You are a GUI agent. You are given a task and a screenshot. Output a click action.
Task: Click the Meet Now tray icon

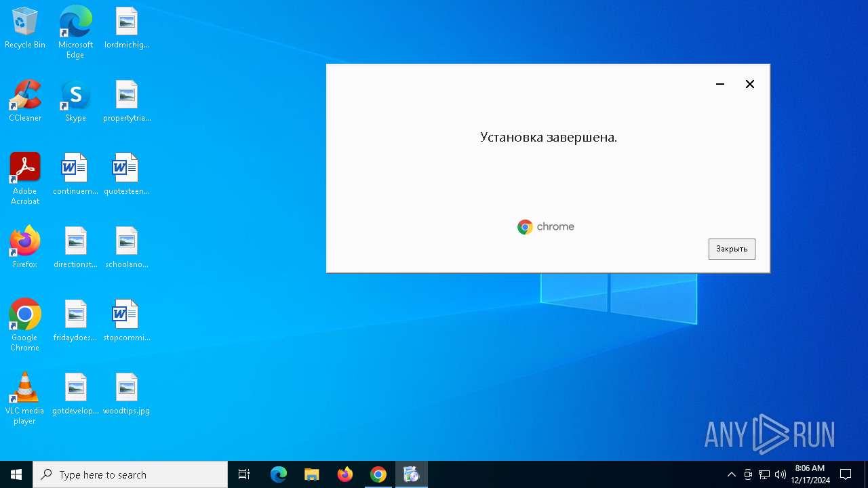[748, 474]
